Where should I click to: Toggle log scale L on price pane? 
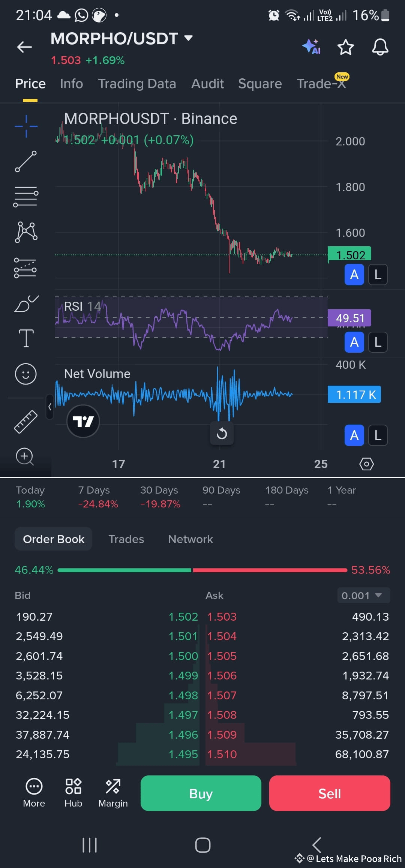[378, 275]
